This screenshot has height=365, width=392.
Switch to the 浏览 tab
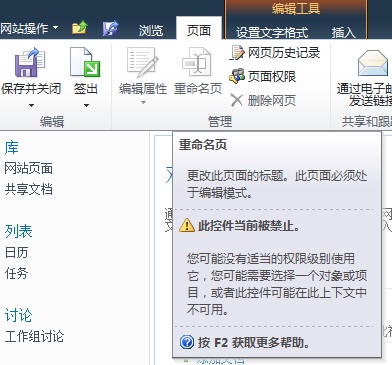[x=151, y=31]
